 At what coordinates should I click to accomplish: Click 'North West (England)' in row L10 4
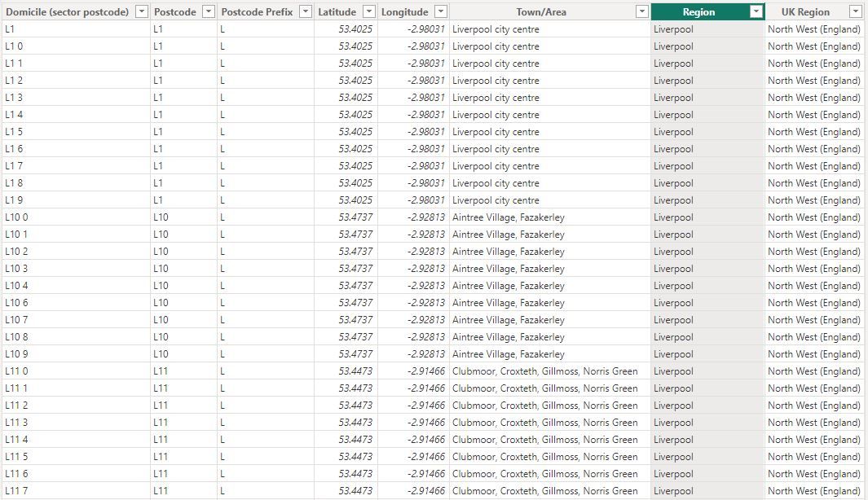pos(813,285)
